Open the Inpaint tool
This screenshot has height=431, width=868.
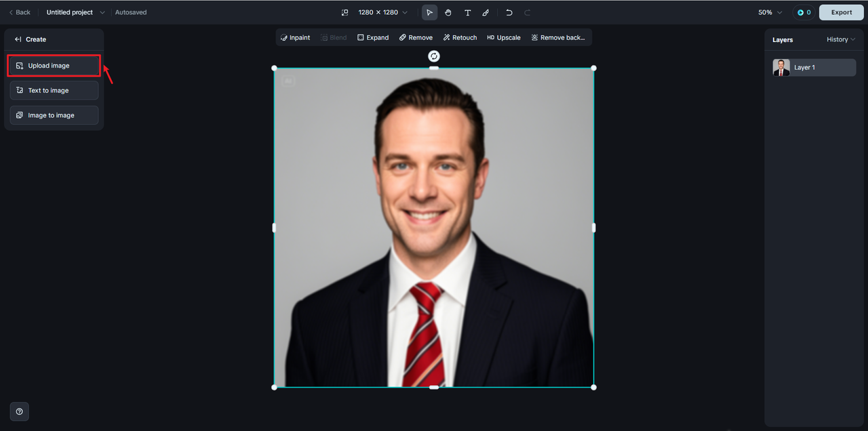(295, 37)
